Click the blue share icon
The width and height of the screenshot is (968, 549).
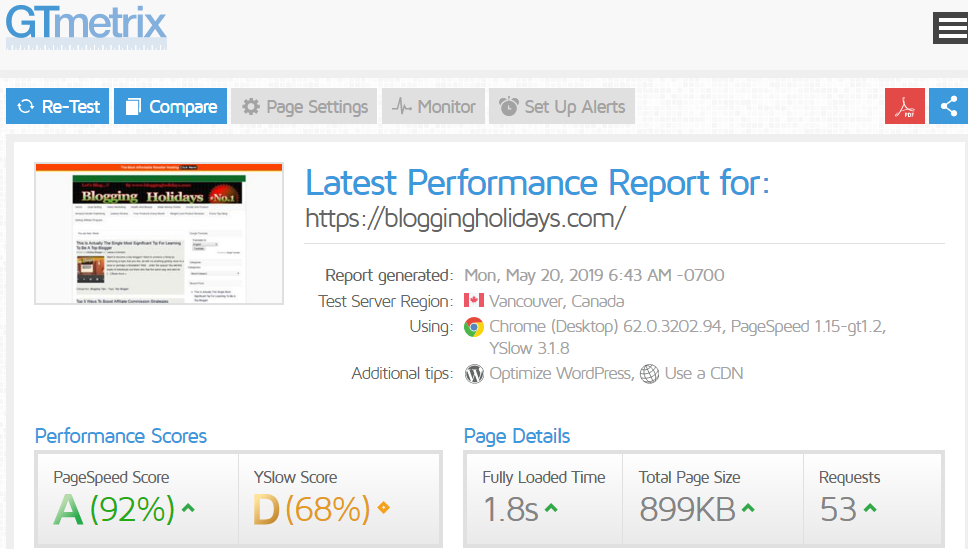tap(948, 107)
